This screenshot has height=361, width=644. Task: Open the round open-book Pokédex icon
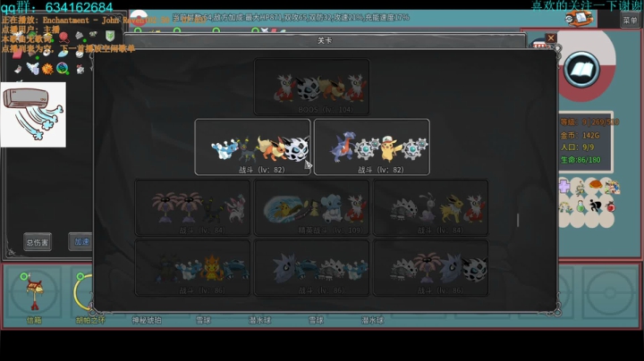(x=581, y=70)
